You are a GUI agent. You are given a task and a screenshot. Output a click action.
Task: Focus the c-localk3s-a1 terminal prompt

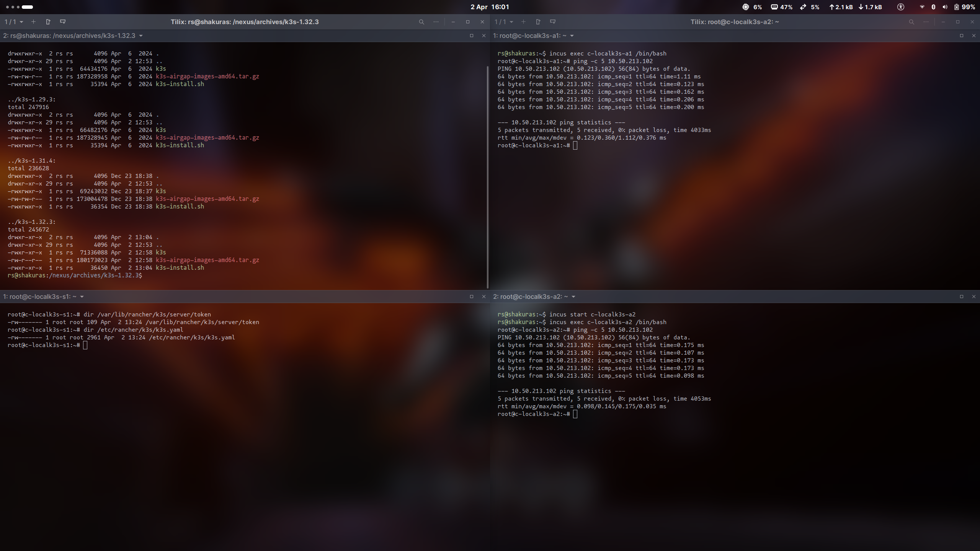pos(537,145)
